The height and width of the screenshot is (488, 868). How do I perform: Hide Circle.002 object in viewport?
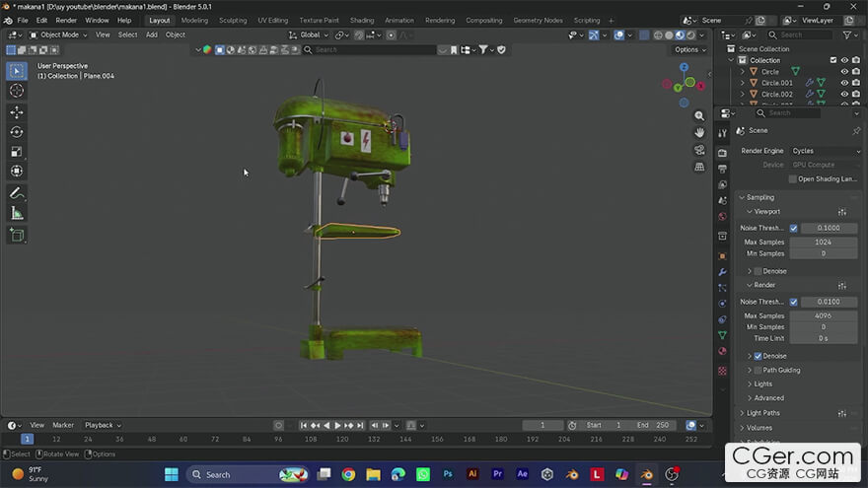844,94
